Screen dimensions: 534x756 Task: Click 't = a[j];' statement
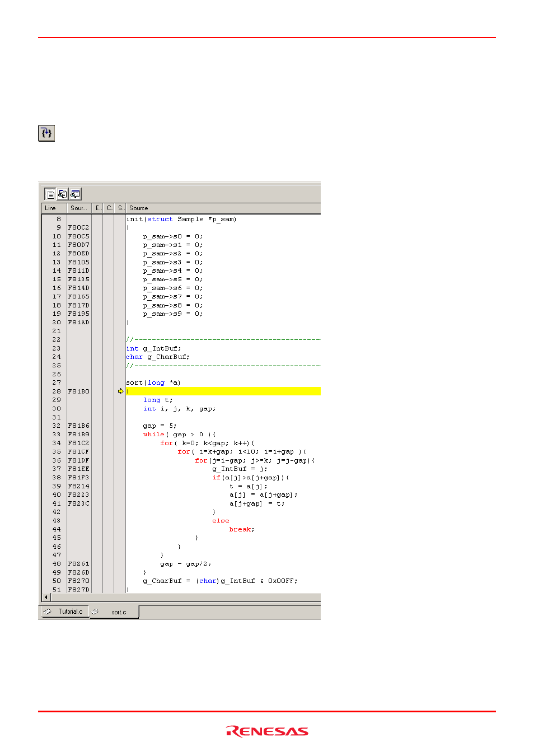[249, 486]
